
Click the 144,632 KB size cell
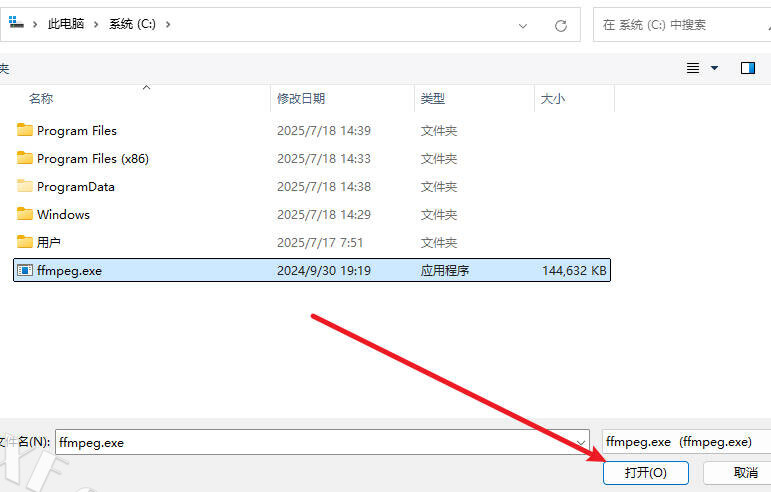(574, 270)
